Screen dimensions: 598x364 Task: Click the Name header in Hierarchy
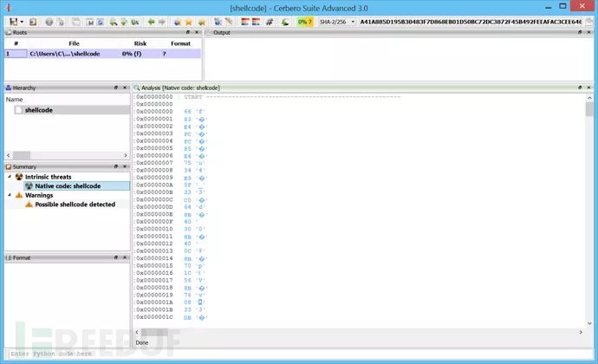coord(14,99)
